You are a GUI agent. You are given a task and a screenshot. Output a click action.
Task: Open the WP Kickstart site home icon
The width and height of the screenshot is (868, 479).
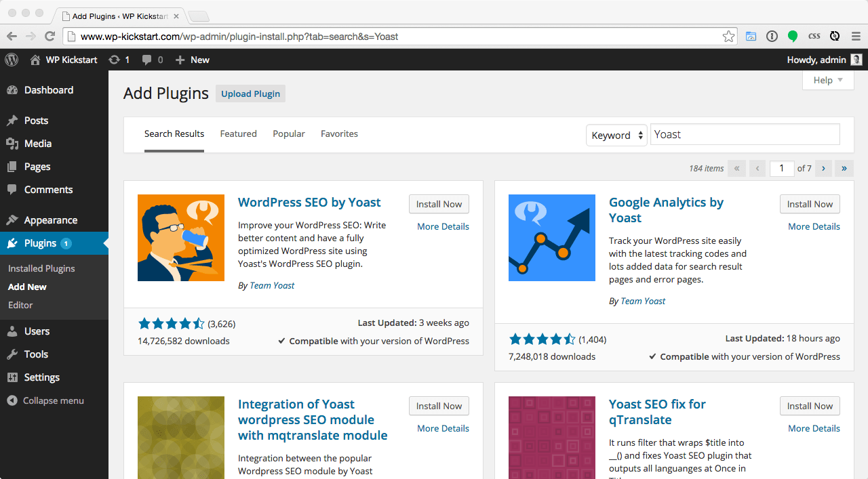point(35,60)
